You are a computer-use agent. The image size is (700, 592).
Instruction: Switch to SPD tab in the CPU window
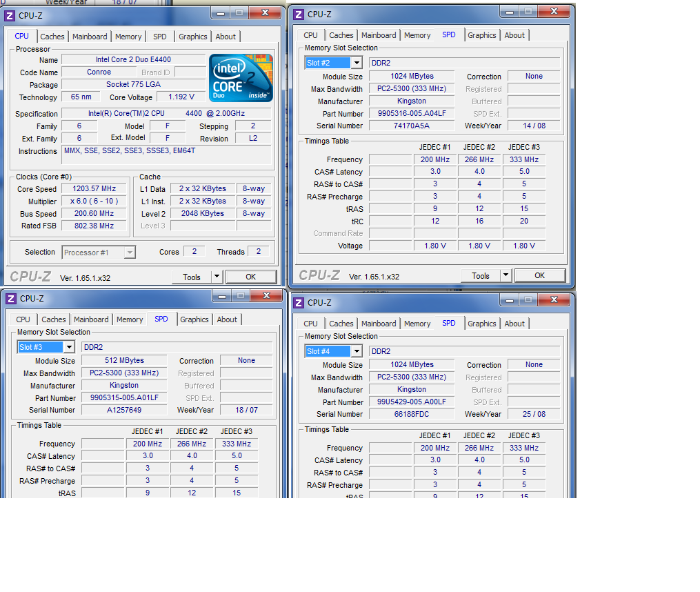pos(160,37)
